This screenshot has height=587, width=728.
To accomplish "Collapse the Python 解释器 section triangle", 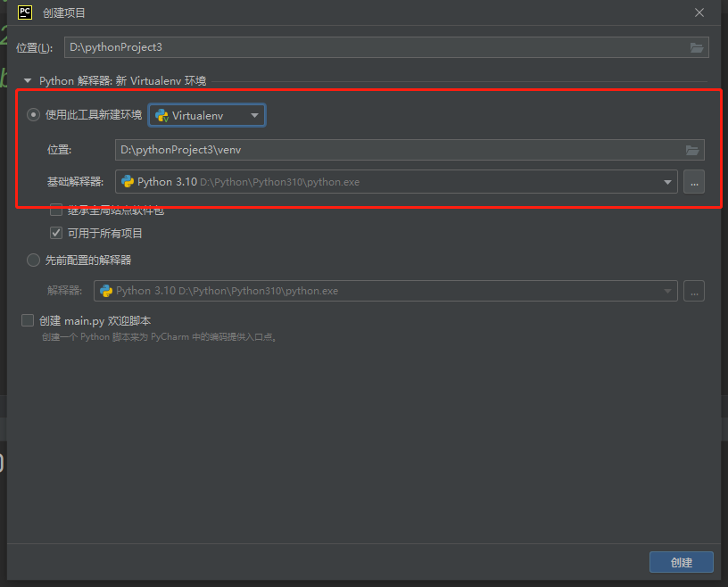I will [x=28, y=81].
